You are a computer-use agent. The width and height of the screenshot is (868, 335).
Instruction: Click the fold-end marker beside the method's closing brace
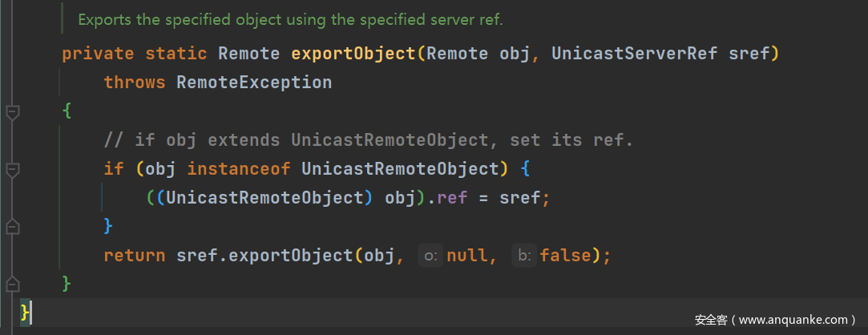point(12,284)
